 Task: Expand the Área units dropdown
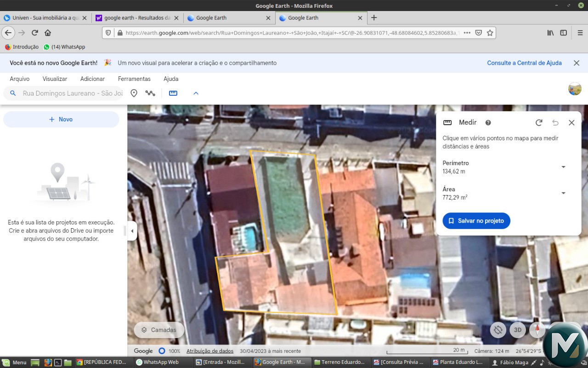563,193
